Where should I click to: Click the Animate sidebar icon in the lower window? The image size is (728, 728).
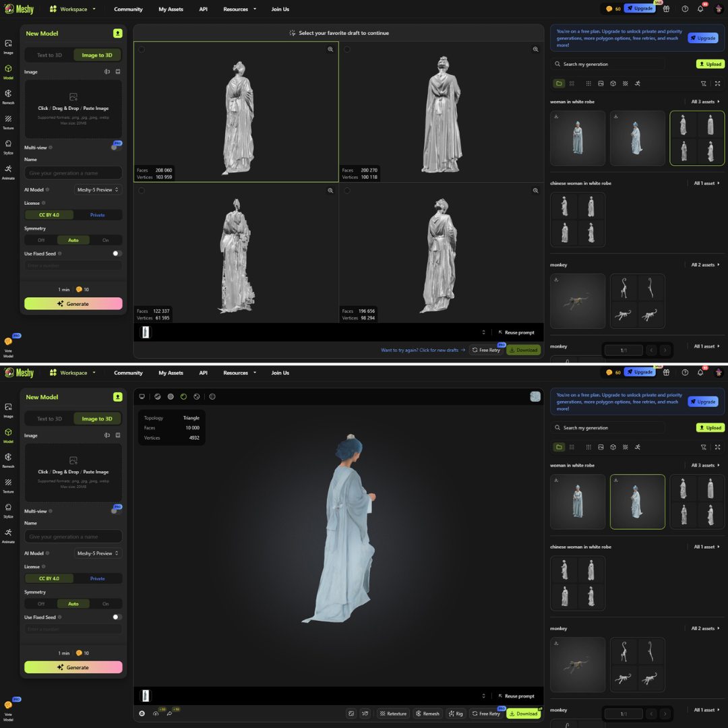pyautogui.click(x=8, y=535)
